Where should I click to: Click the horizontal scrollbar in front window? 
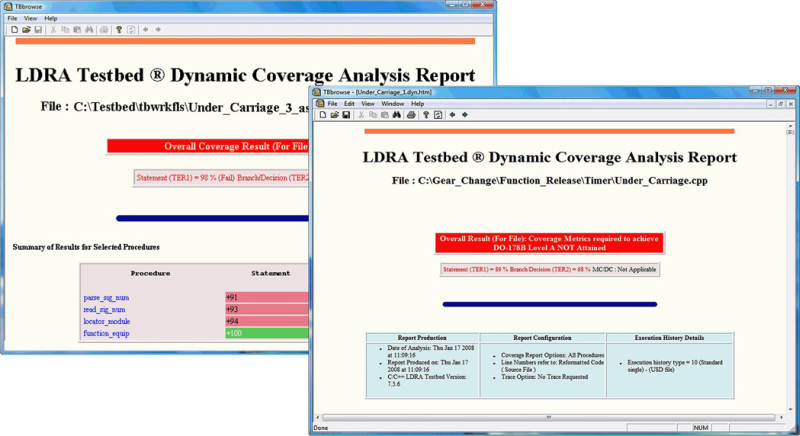(549, 417)
